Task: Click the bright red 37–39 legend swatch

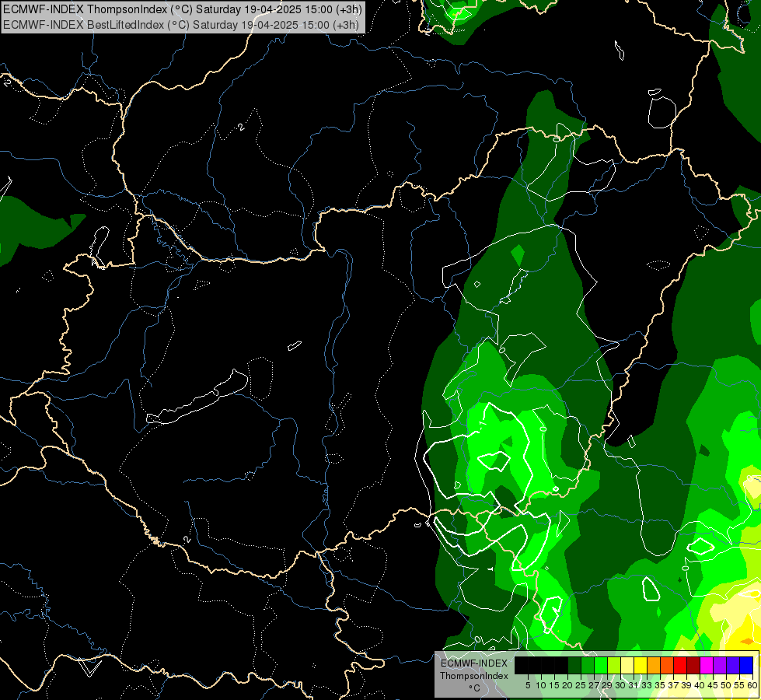Action: [680, 666]
